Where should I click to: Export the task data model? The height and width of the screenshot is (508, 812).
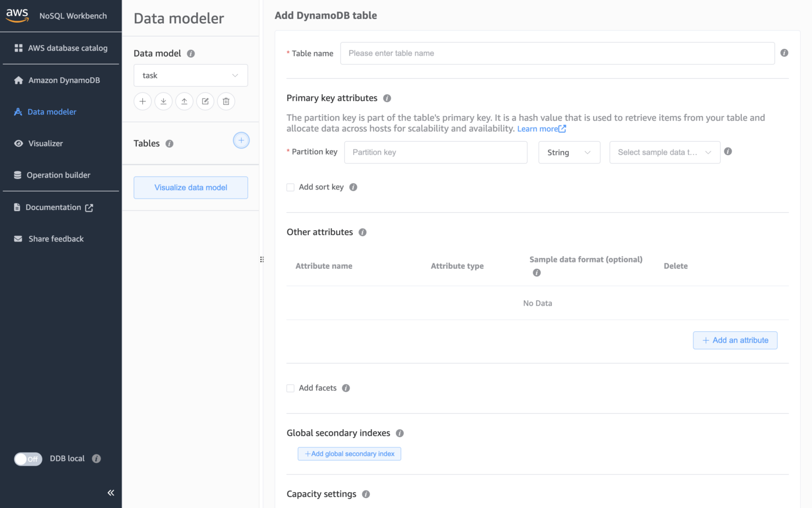click(x=184, y=101)
